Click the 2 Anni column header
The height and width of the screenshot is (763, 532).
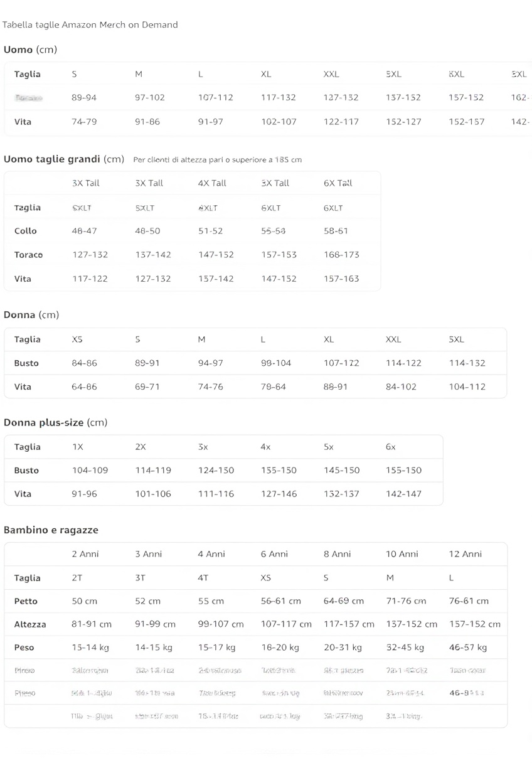[85, 554]
